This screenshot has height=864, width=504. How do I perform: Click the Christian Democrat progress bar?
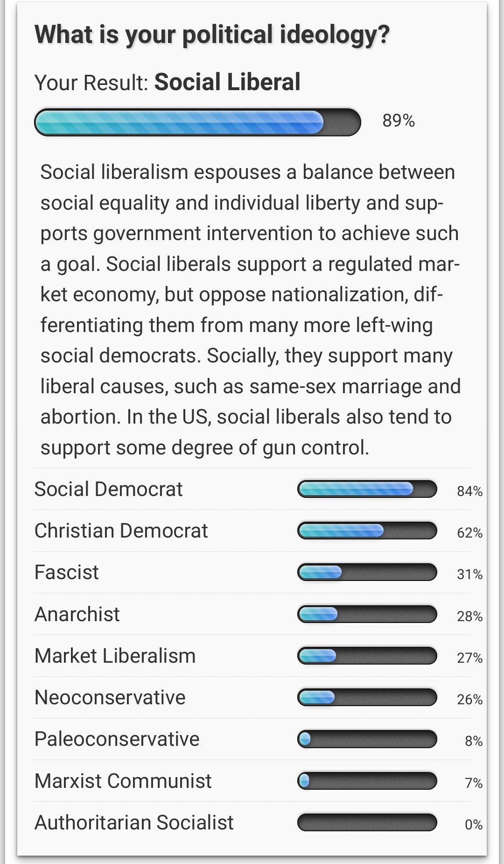367,531
